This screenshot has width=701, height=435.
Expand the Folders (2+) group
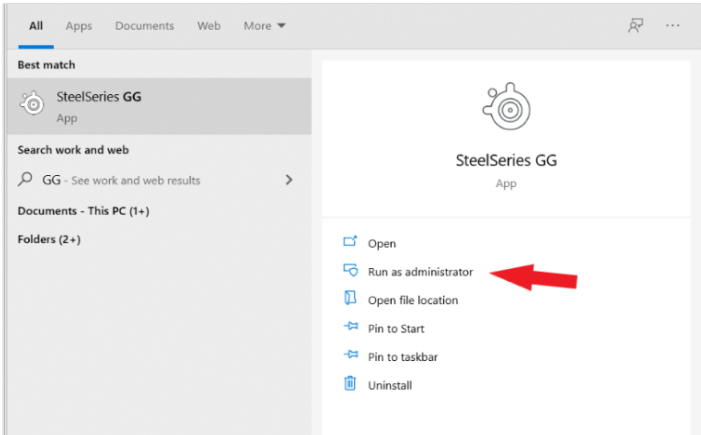coord(49,240)
